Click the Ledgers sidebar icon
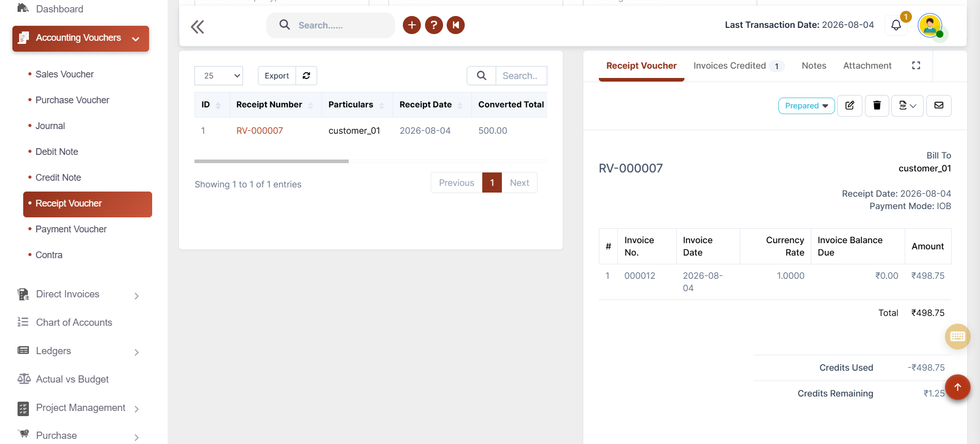The height and width of the screenshot is (444, 980). pos(23,351)
